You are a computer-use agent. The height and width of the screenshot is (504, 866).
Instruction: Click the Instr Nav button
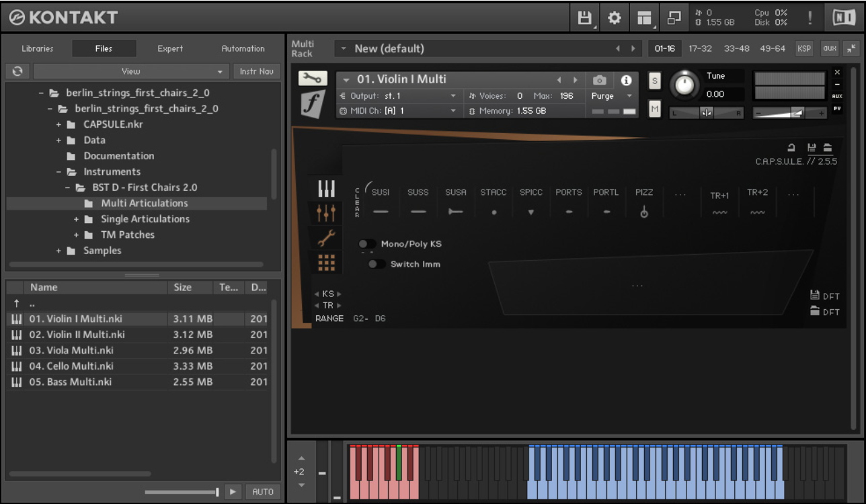click(257, 71)
